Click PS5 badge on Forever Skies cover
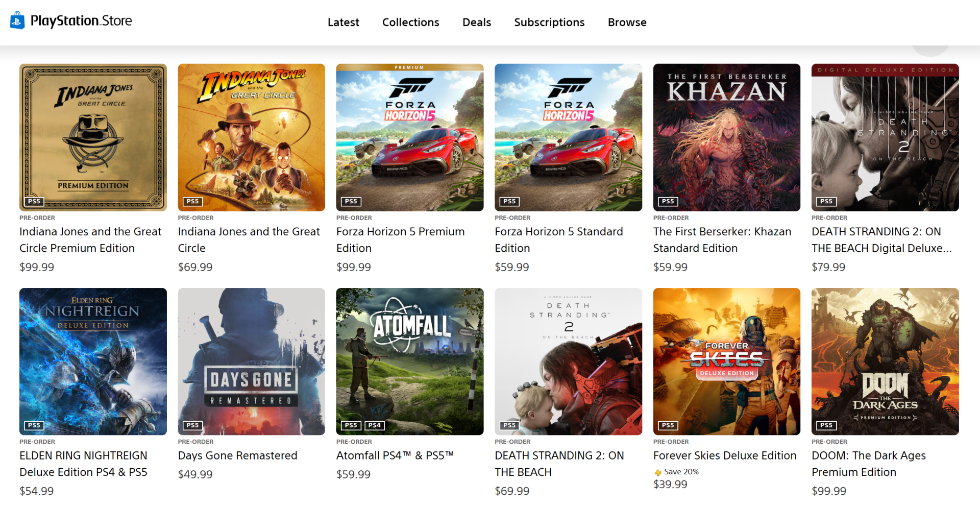This screenshot has width=980, height=506. [668, 425]
